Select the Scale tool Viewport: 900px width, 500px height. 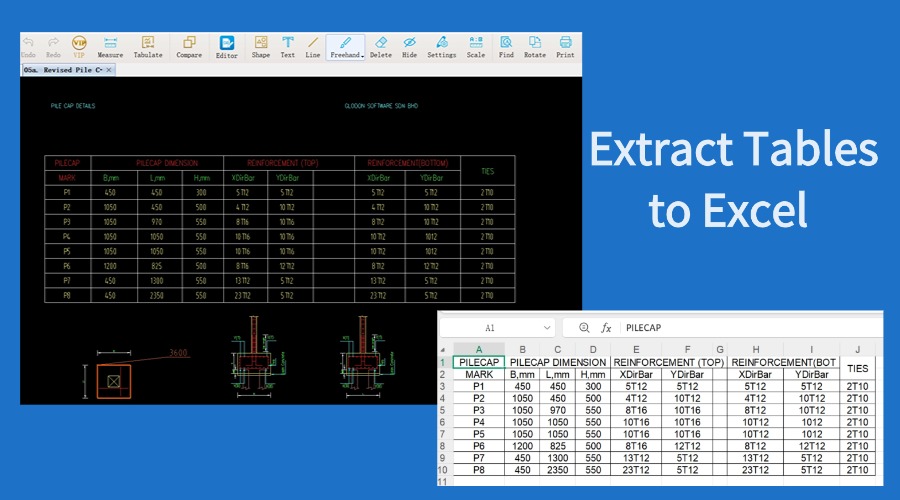(476, 46)
